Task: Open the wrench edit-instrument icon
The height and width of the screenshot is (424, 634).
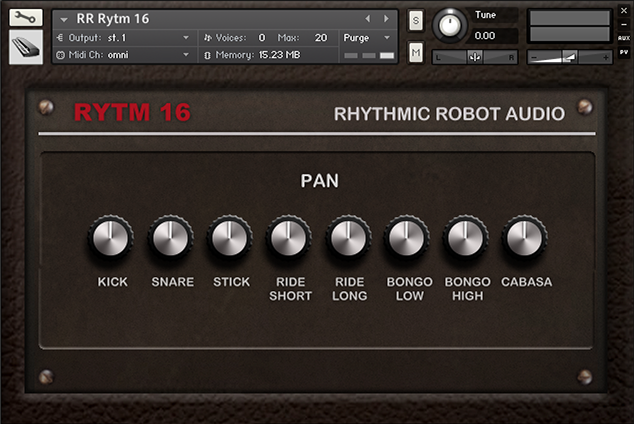Action: pyautogui.click(x=25, y=18)
